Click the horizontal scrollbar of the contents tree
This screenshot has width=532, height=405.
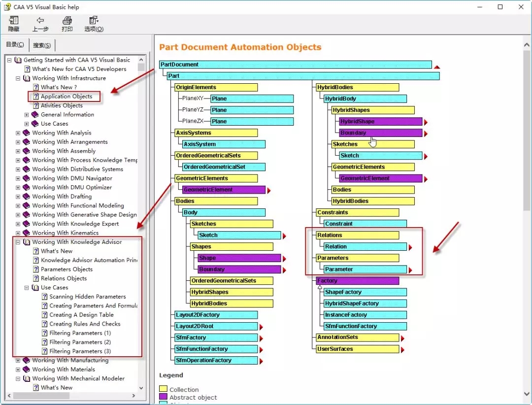pos(41,396)
